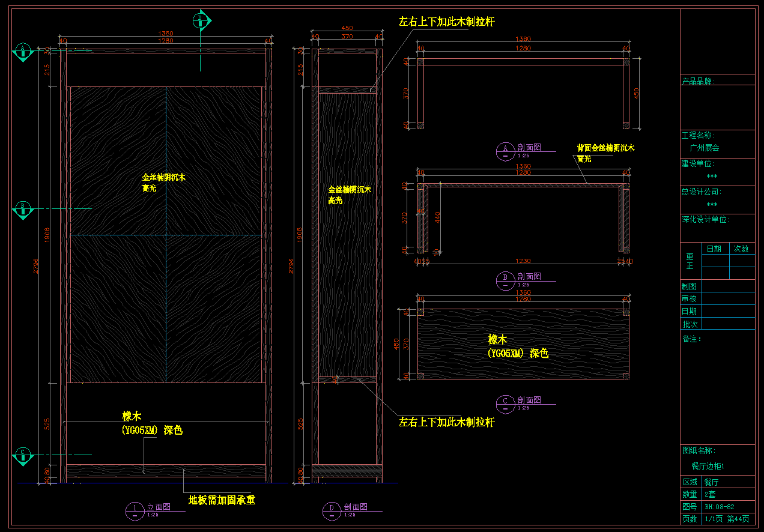This screenshot has height=532, width=764.
Task: Select the green section marker A on left edge
Action: coord(23,52)
